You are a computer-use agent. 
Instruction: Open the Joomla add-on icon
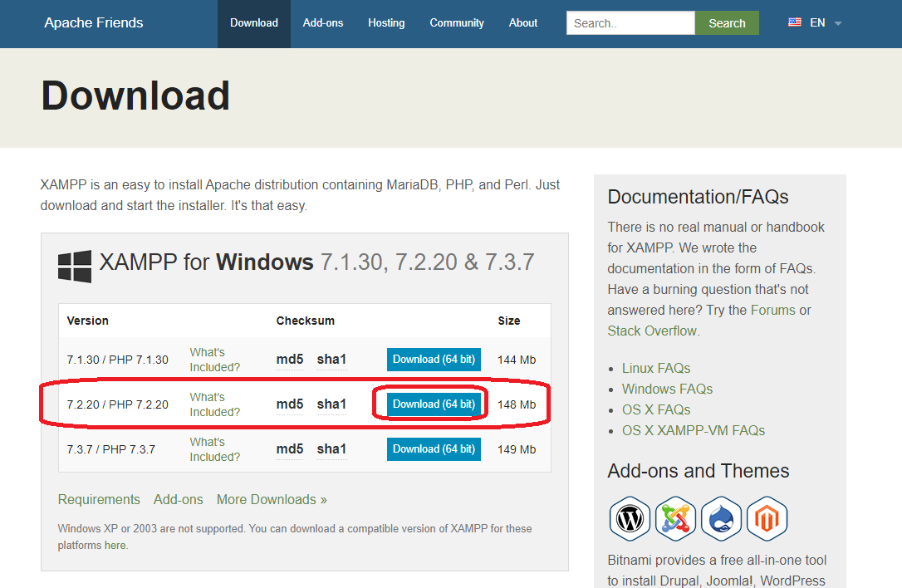[675, 518]
